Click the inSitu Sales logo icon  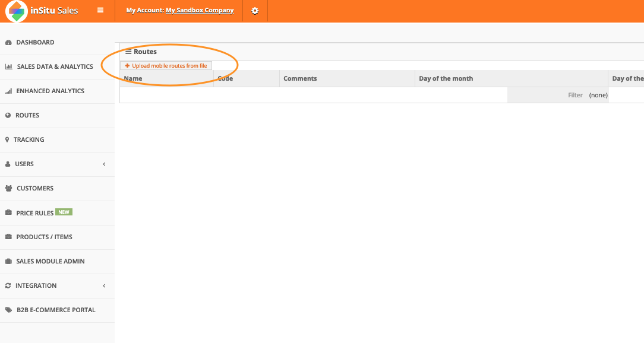pyautogui.click(x=16, y=11)
